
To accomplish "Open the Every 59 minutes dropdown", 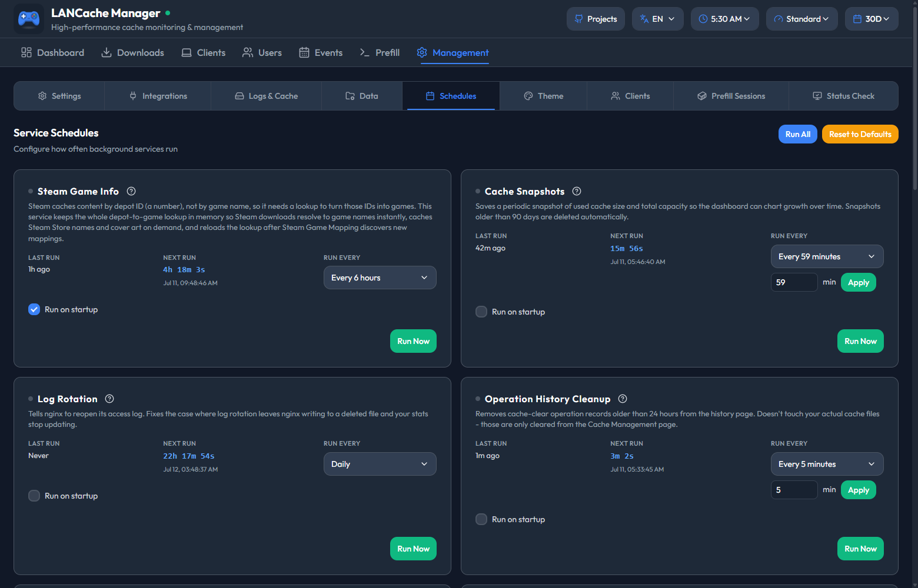I will [827, 256].
